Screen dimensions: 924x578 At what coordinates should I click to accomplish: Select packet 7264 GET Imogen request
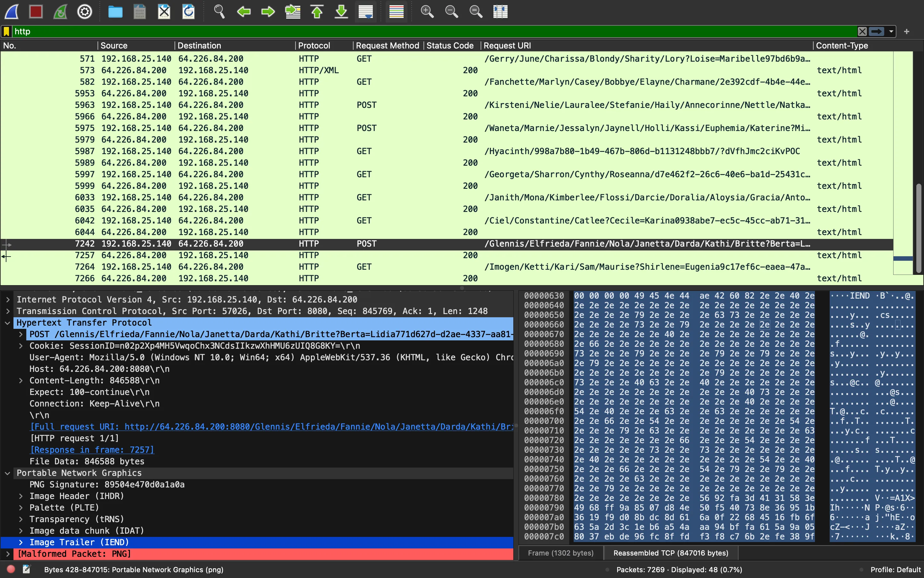(x=447, y=267)
